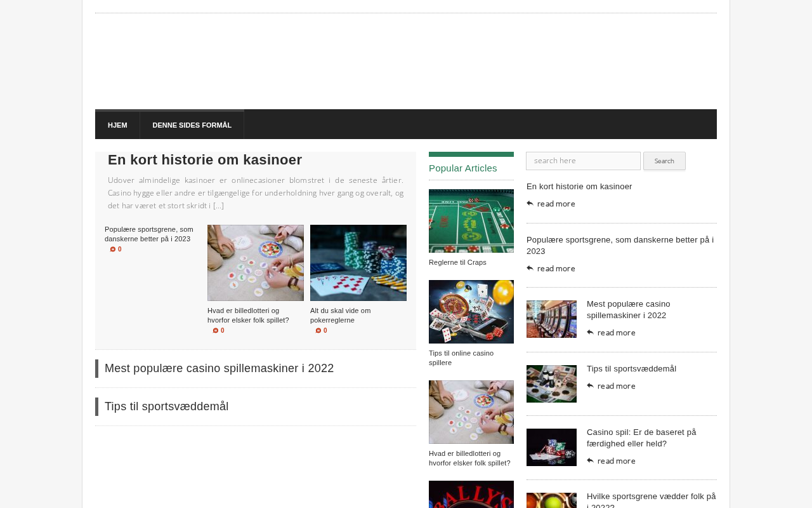Open sidebar link 'Mest populære casino spillemaskiner'
Viewport: 812px width, 508px height.
628,309
